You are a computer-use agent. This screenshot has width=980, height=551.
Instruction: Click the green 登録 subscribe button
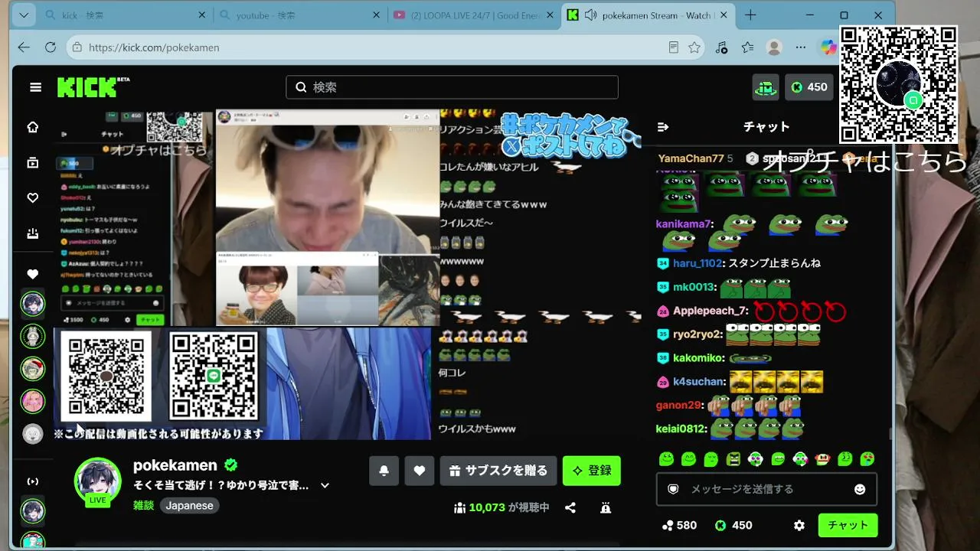click(x=592, y=471)
